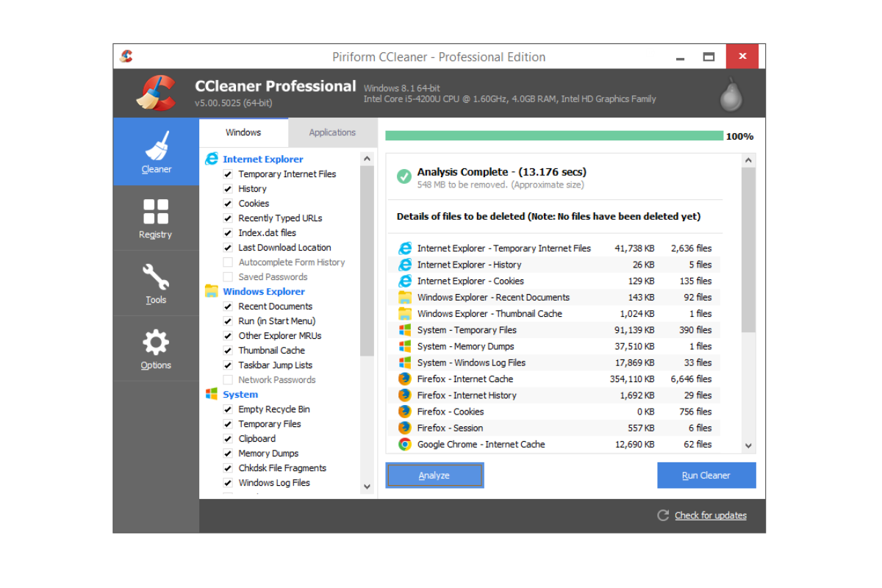Open the Cleaner section with the broom icon
The height and width of the screenshot is (588, 882).
tap(155, 152)
